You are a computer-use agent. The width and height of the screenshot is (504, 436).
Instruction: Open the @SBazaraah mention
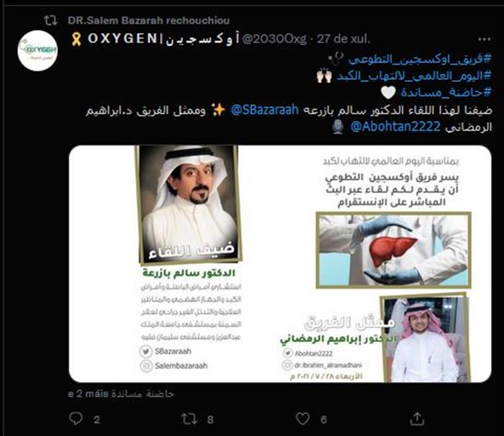(x=264, y=110)
